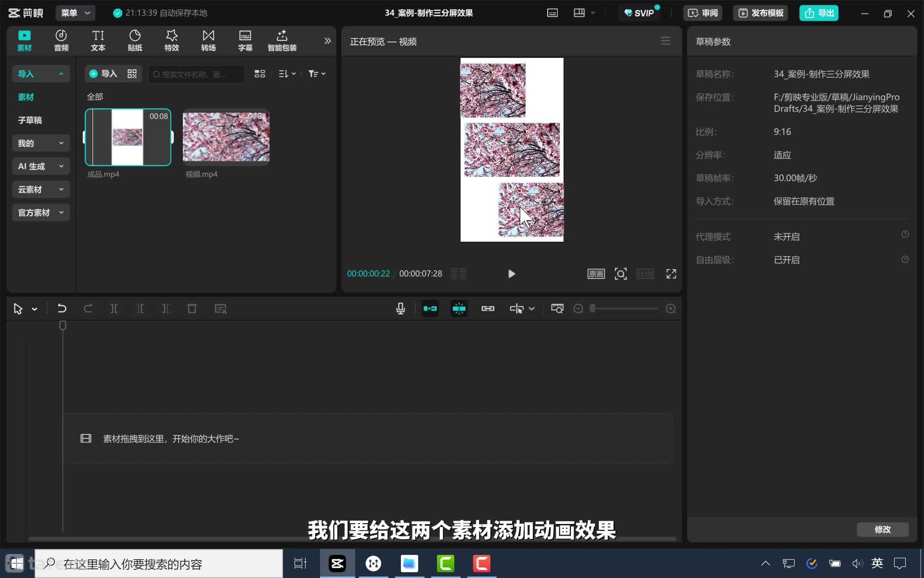The height and width of the screenshot is (578, 924).
Task: Click the delete left split tool
Action: 140,309
